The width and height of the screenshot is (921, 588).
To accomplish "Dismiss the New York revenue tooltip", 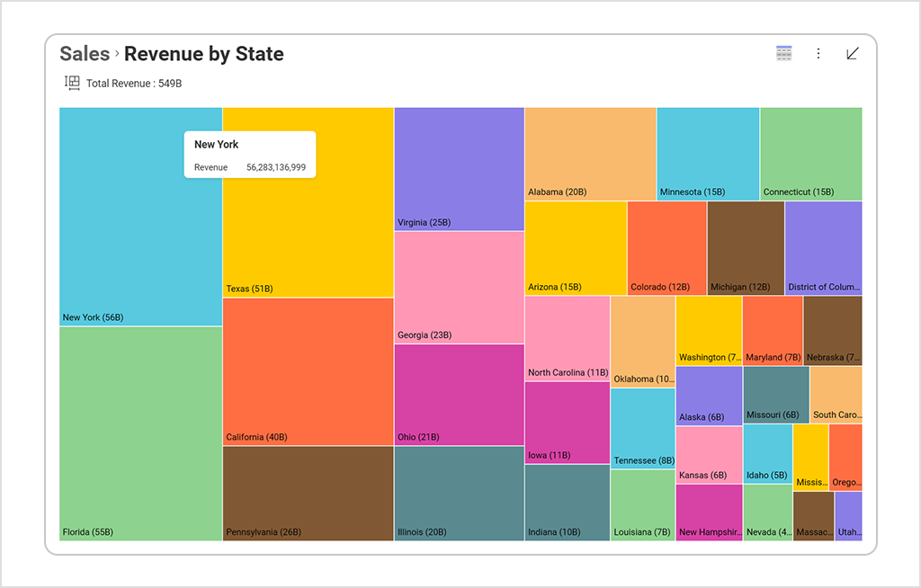I will [250, 155].
